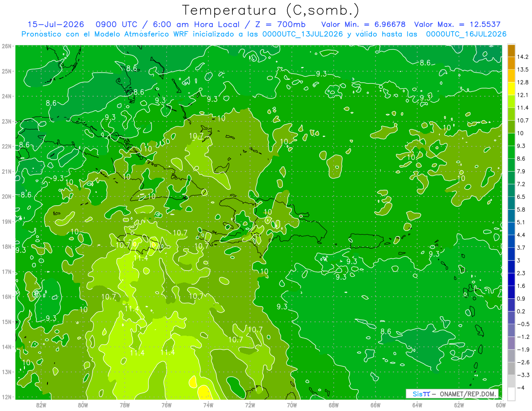Click the Sisπ ONAMET/REP.DOM. logo box

pyautogui.click(x=452, y=394)
